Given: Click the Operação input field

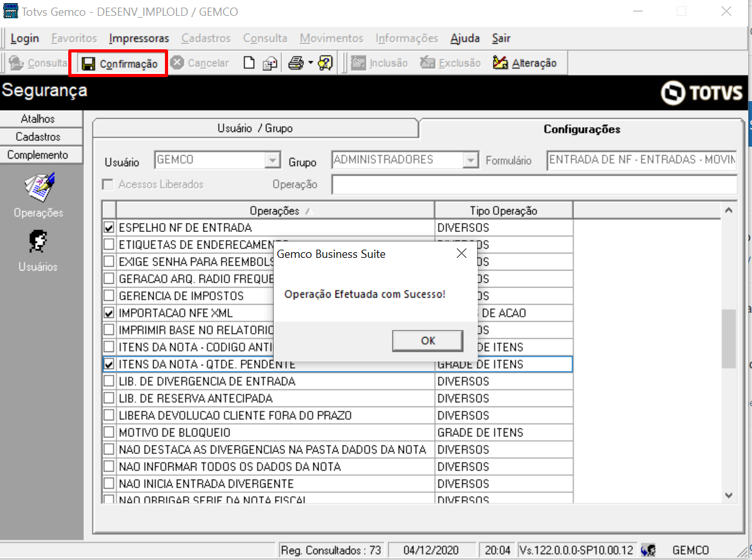Looking at the screenshot, I should pos(534,185).
